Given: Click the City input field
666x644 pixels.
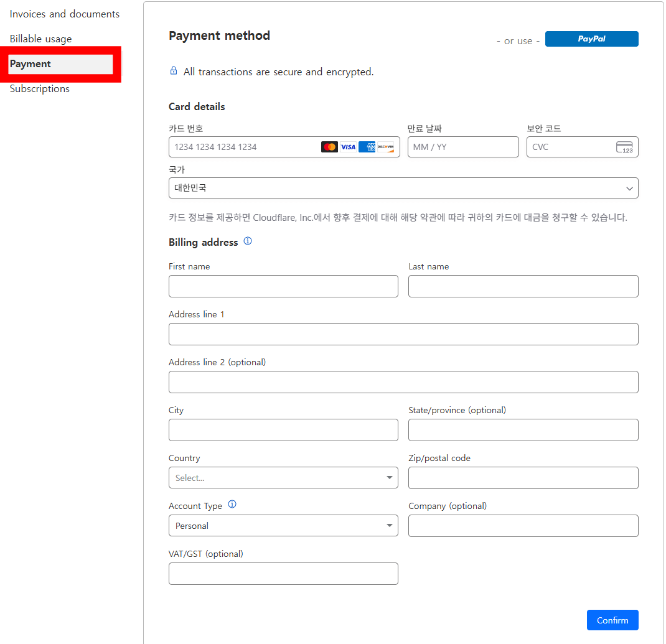Looking at the screenshot, I should coord(283,430).
